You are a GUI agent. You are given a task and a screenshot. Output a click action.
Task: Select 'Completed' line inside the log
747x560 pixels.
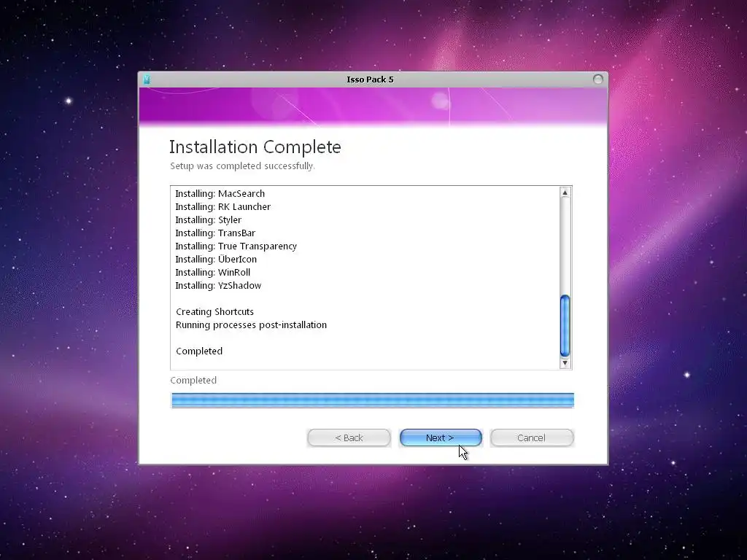(x=199, y=351)
